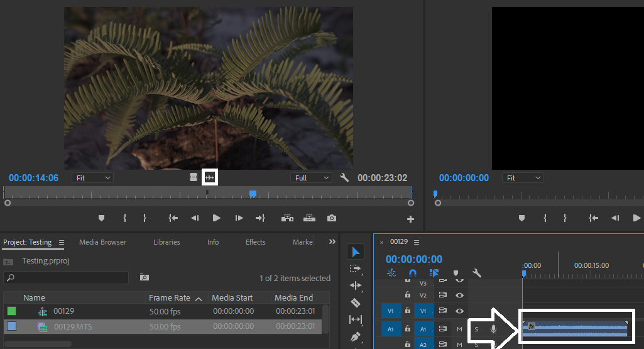The image size is (644, 349).
Task: Toggle sync lock on track A1
Action: 442,329
